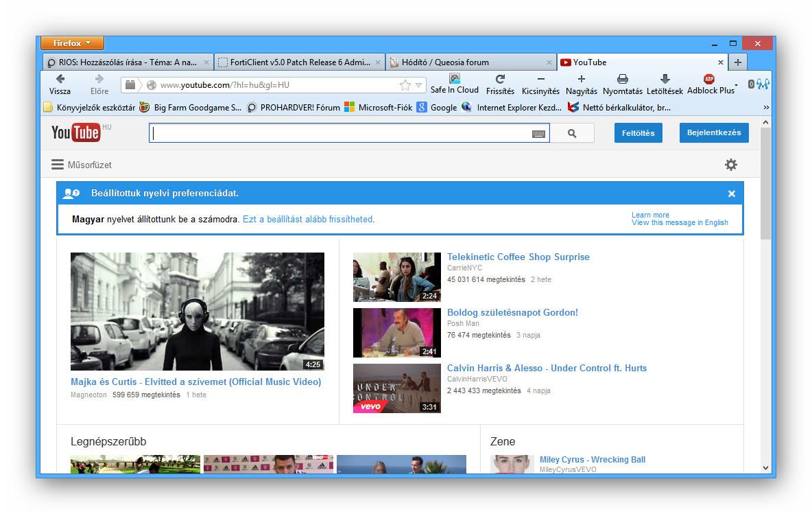Open Ezt a beállítást alább frissítheted link
The height and width of the screenshot is (514, 812).
[x=309, y=219]
